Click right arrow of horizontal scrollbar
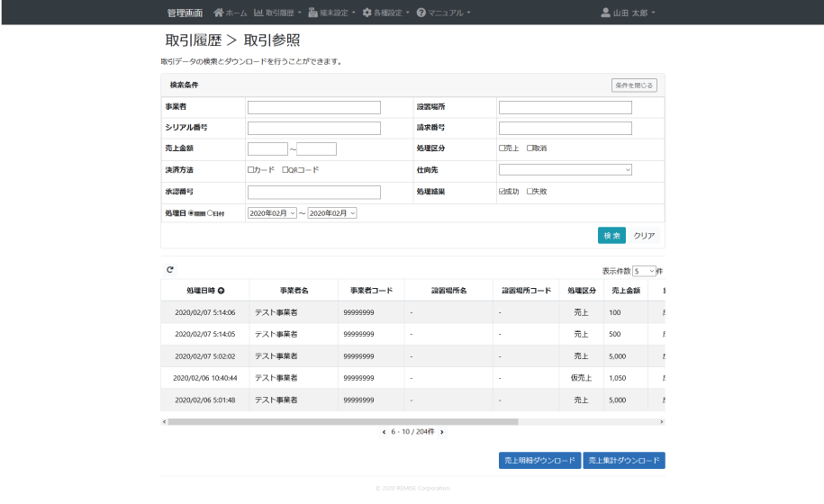Screen dimensions: 824x504 662,421
